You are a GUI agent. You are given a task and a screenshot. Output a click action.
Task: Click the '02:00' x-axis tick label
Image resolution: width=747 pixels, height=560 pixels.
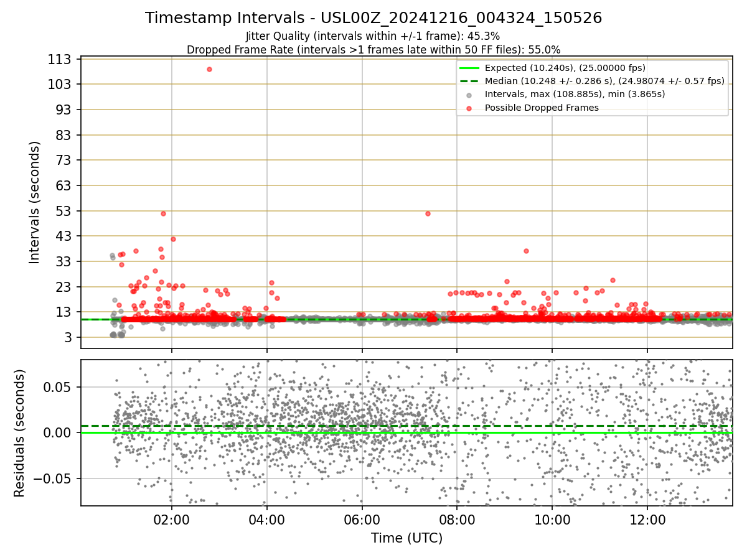tap(172, 520)
